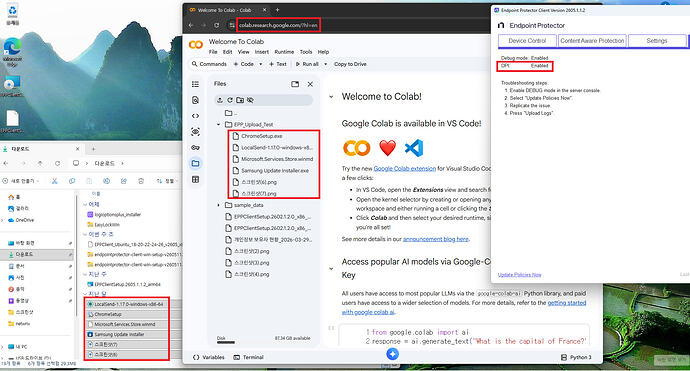This screenshot has height=371, width=690.
Task: Open a new browser tab with plus
Action: [277, 10]
